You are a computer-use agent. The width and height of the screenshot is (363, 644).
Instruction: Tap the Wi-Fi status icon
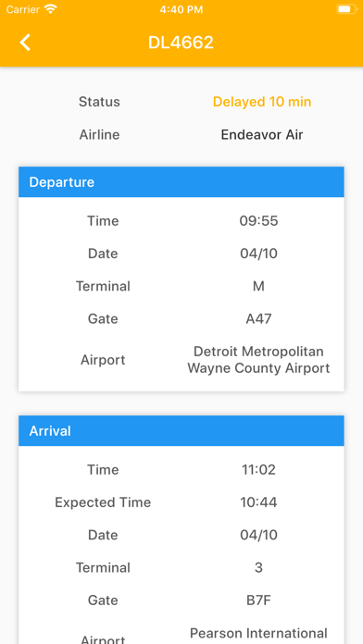pyautogui.click(x=51, y=9)
